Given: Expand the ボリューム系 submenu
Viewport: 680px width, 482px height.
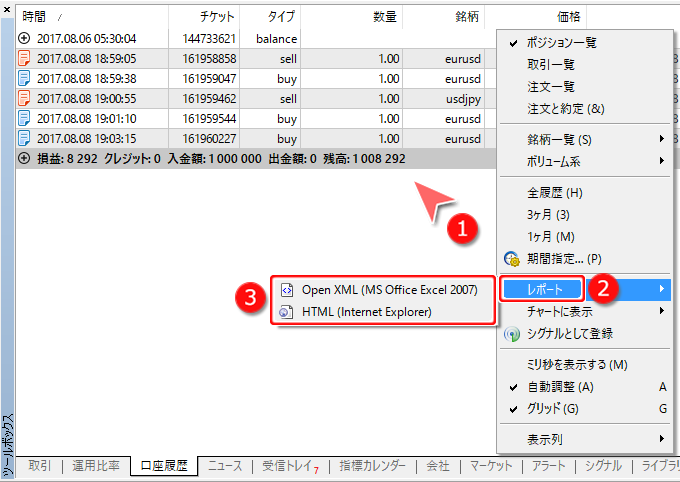Looking at the screenshot, I should [585, 161].
